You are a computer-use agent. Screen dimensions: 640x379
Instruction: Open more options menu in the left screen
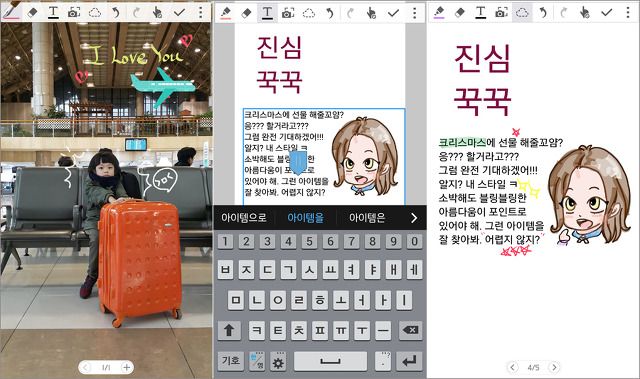[x=200, y=13]
